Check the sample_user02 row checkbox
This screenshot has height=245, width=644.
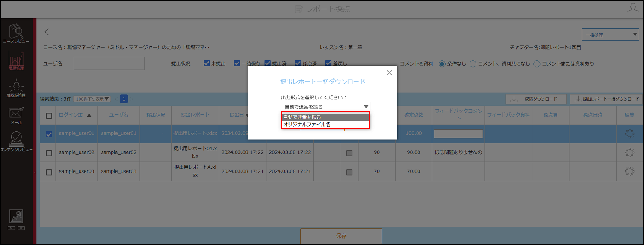[x=49, y=153]
